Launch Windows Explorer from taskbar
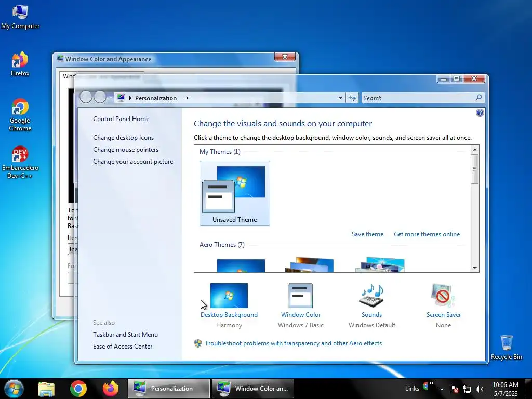This screenshot has height=399, width=532. (x=46, y=389)
